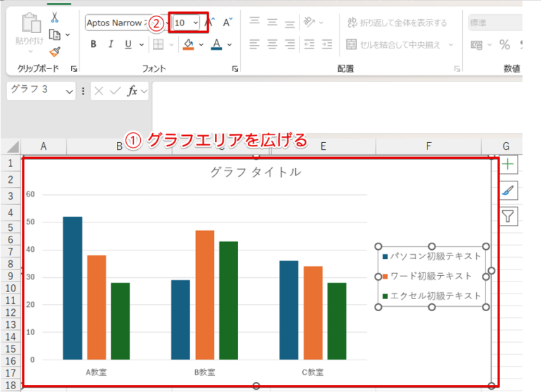Open the font color dropdown arrow

(x=230, y=44)
